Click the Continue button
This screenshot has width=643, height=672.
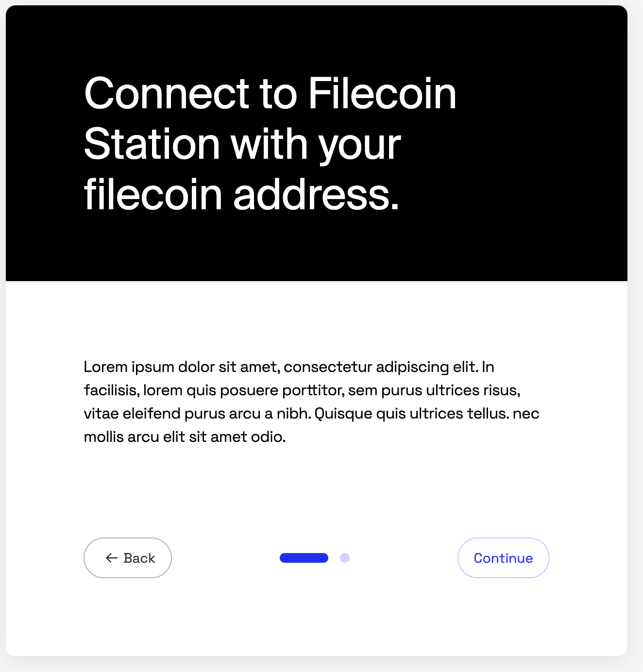pos(503,558)
